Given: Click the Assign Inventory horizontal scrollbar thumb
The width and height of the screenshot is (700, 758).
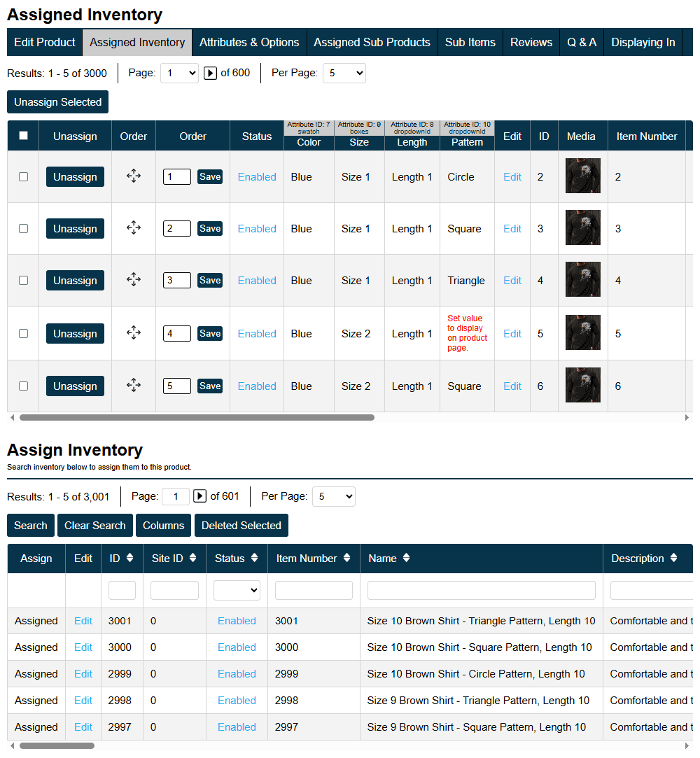Looking at the screenshot, I should pos(57,746).
